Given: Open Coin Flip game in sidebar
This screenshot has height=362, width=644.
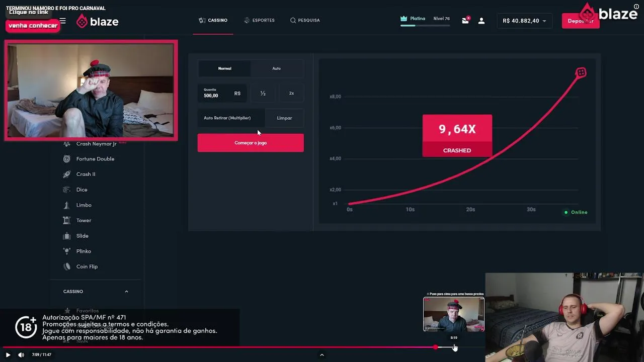Looking at the screenshot, I should [87, 266].
